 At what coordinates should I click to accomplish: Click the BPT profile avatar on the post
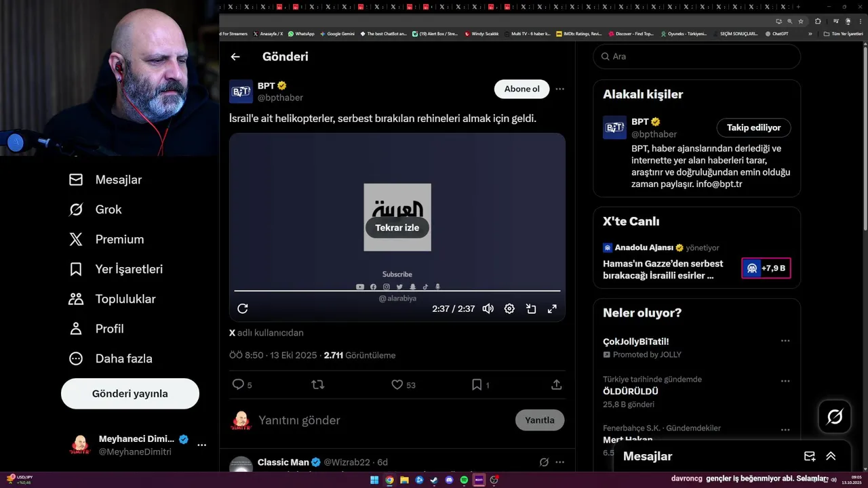coord(241,91)
